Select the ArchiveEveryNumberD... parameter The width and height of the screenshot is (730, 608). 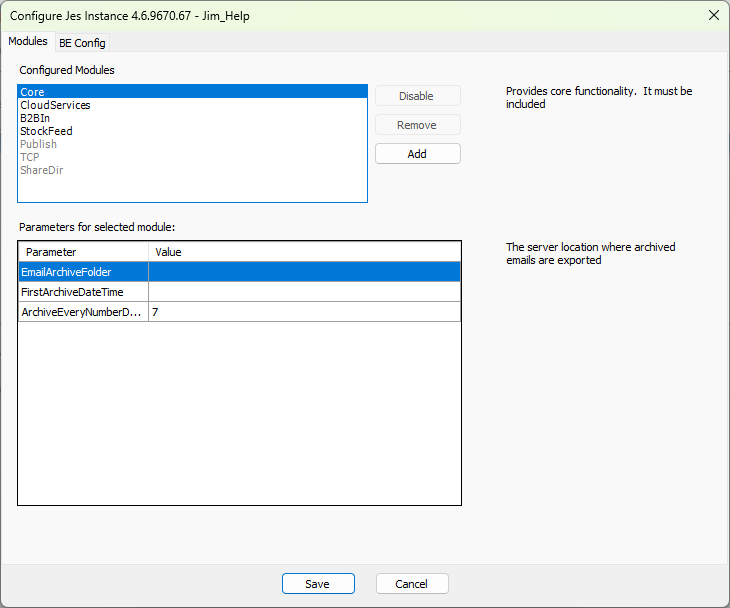pos(84,312)
